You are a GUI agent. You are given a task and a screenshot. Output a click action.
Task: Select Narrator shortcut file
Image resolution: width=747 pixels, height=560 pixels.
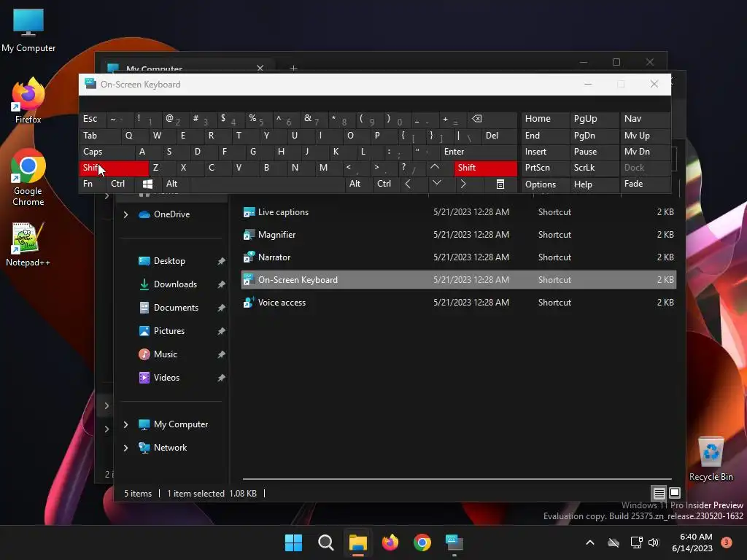click(x=458, y=257)
